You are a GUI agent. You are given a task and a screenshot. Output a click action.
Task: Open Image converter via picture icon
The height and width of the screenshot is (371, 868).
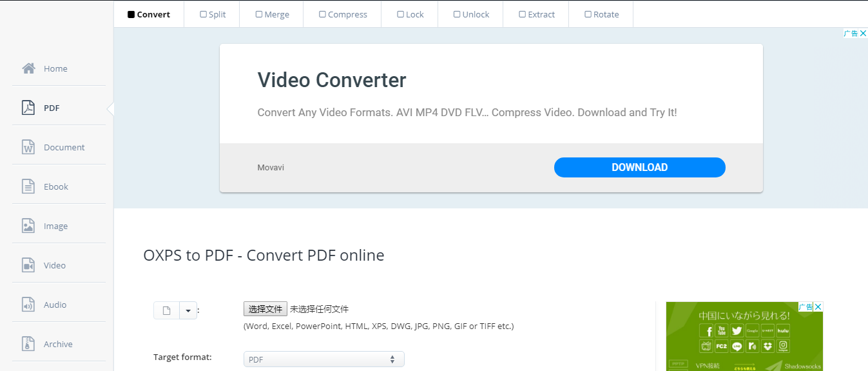pos(28,226)
